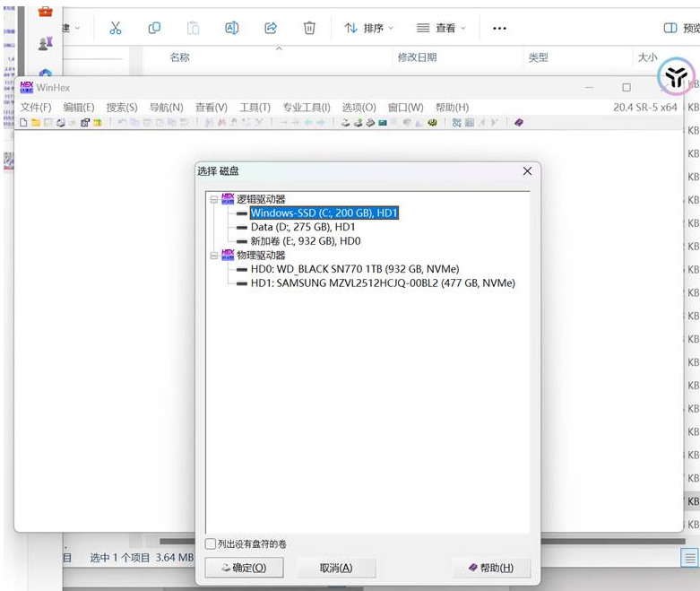This screenshot has width=700, height=591.
Task: Click the 名称 column header in Explorer
Action: pyautogui.click(x=179, y=57)
